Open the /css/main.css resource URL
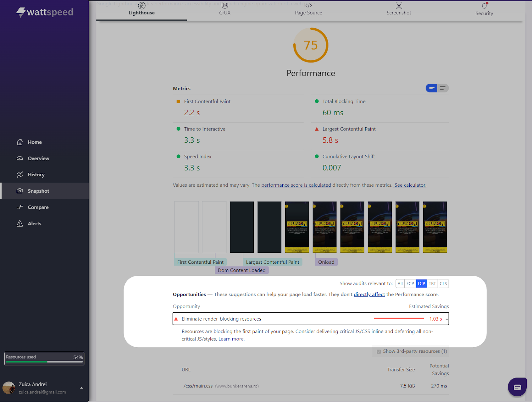Viewport: 532px width, 402px height. pyautogui.click(x=198, y=386)
